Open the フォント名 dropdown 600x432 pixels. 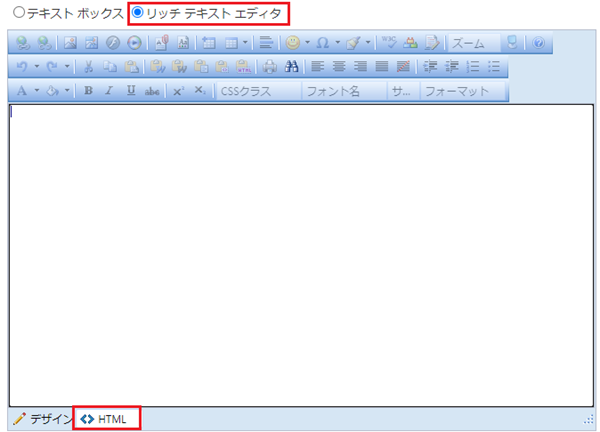(344, 91)
